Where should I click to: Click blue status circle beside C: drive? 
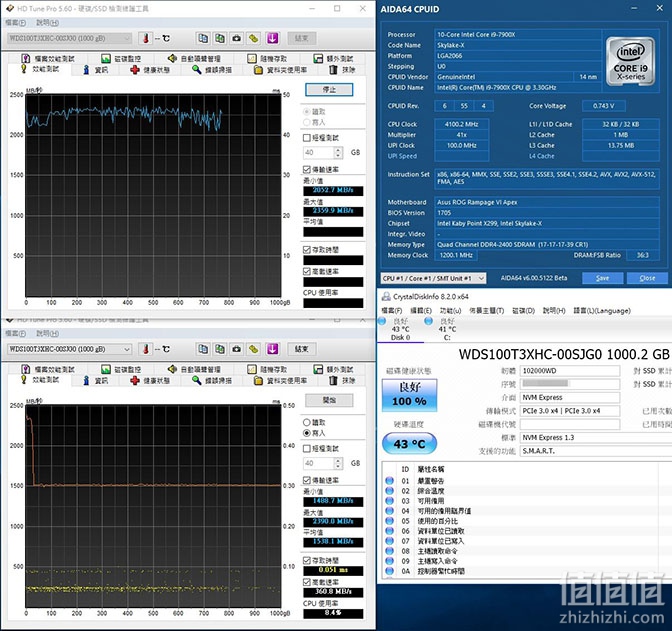[x=428, y=321]
